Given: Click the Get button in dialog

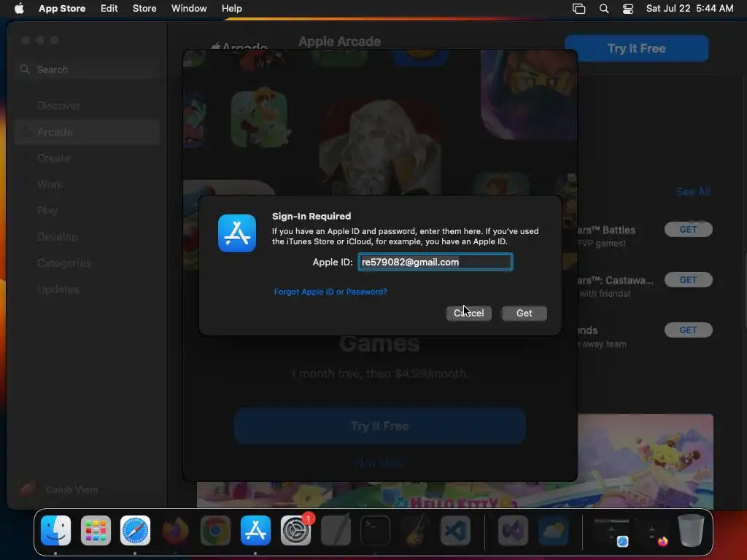Looking at the screenshot, I should pos(524,313).
